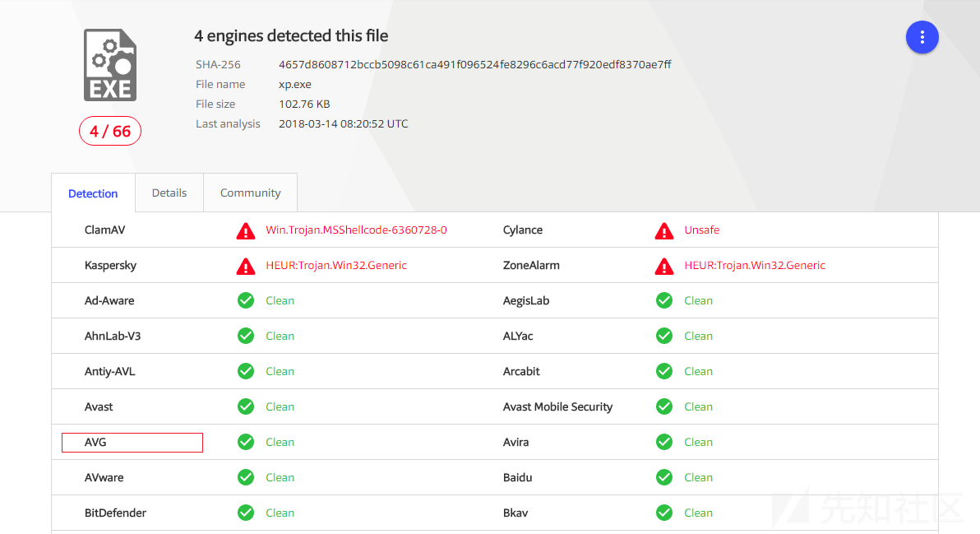980x534 pixels.
Task: Click ZoneAlarm's HEUR:Trojan.Win32.Generic result
Action: (x=755, y=265)
